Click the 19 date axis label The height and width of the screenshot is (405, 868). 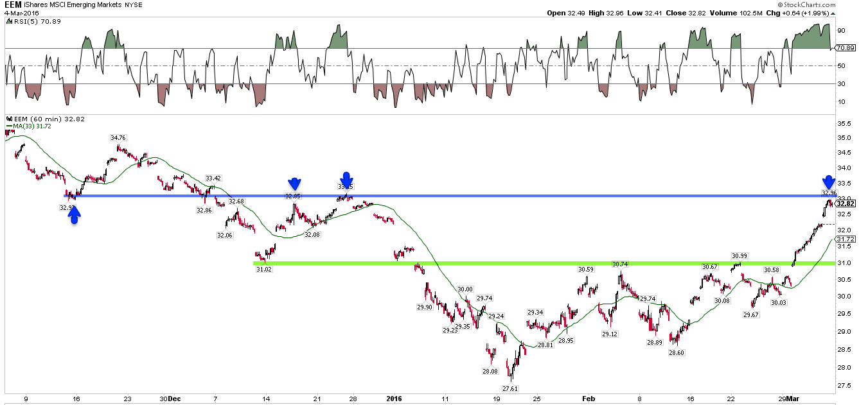coord(497,399)
